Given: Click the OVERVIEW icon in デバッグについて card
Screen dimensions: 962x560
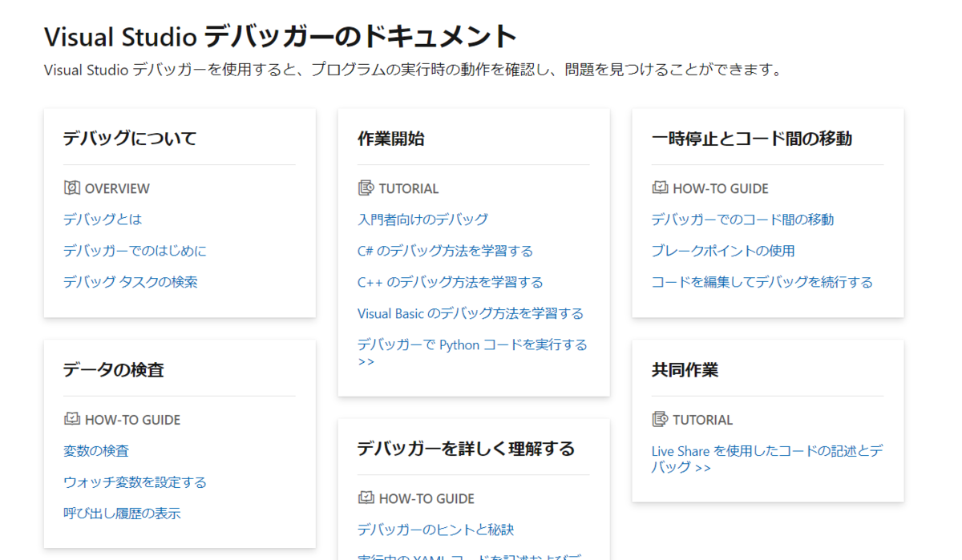Looking at the screenshot, I should (x=71, y=187).
